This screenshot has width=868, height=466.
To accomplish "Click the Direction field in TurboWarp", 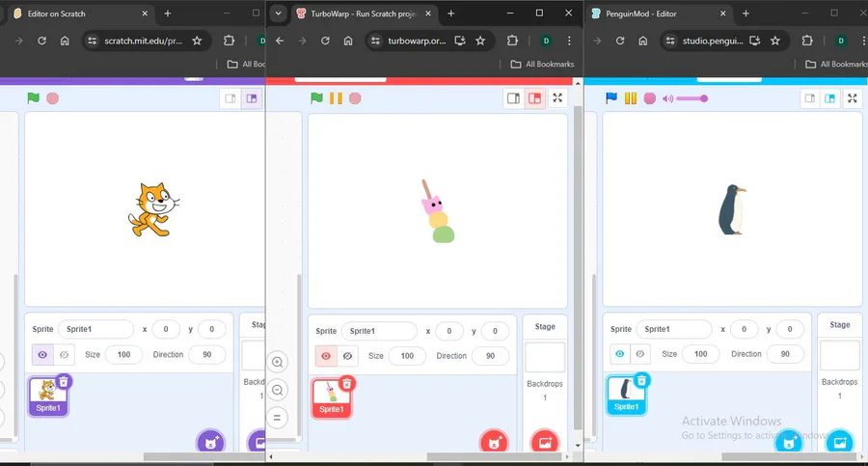I will pos(490,356).
